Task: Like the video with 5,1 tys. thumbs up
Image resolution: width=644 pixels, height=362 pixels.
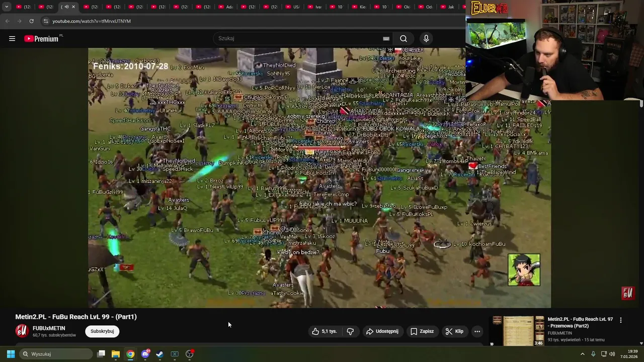Action: pyautogui.click(x=324, y=331)
